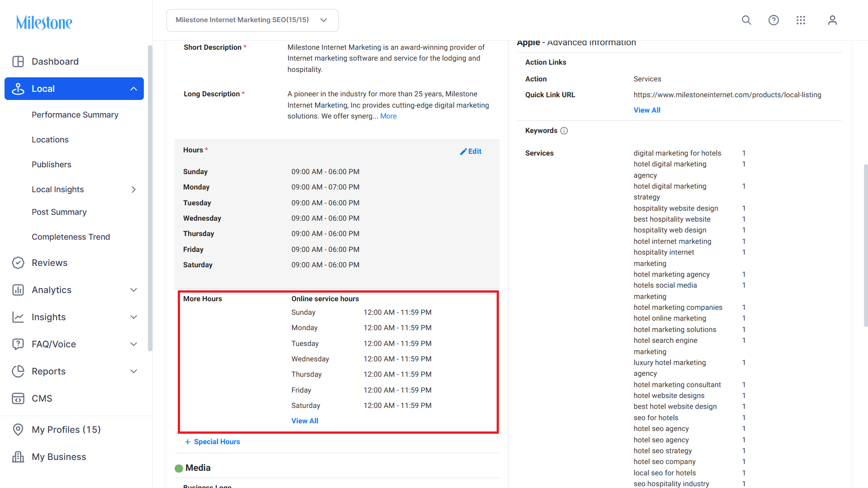
Task: Click the Media section heading
Action: click(x=198, y=468)
